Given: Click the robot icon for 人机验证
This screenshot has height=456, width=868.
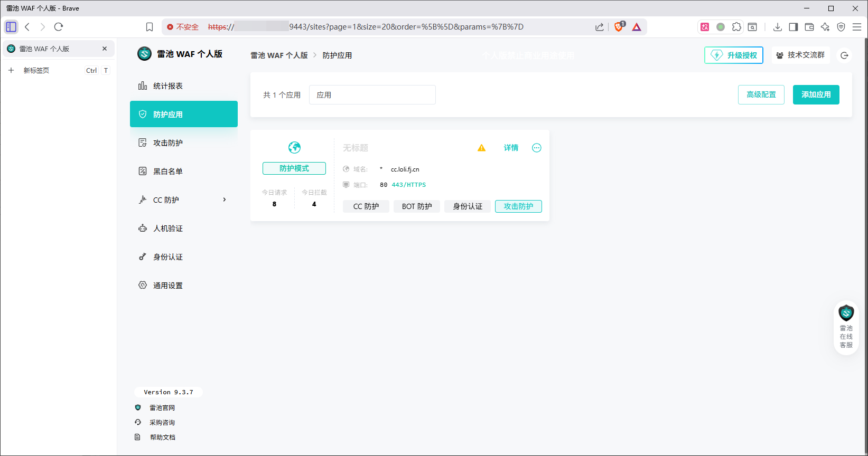Looking at the screenshot, I should point(143,228).
